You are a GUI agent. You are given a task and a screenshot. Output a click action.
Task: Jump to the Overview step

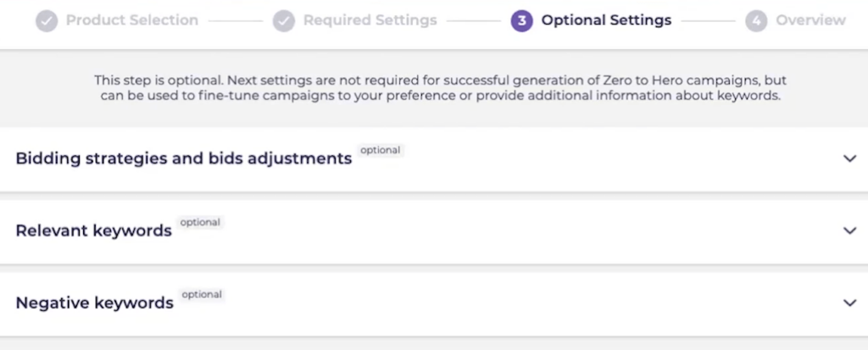click(x=810, y=20)
